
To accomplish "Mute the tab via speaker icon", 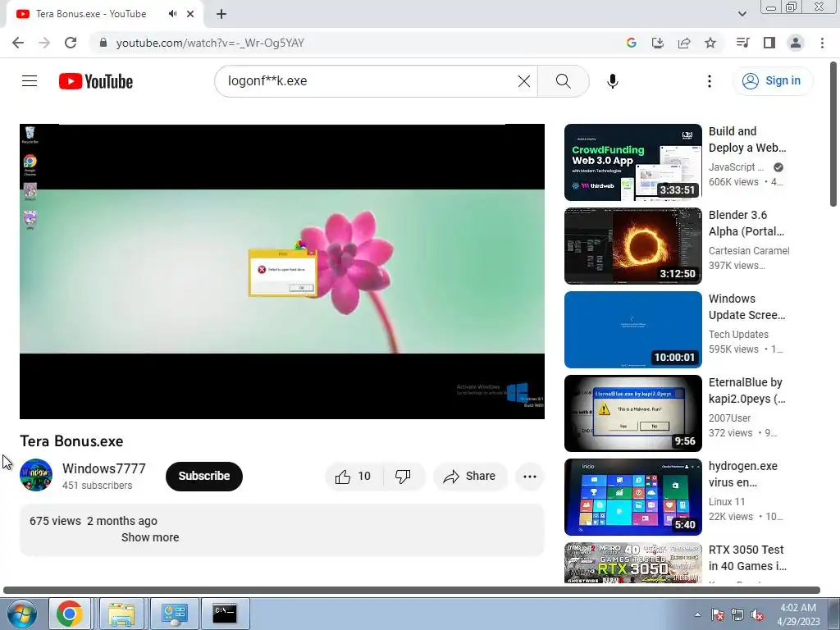I will pyautogui.click(x=172, y=14).
